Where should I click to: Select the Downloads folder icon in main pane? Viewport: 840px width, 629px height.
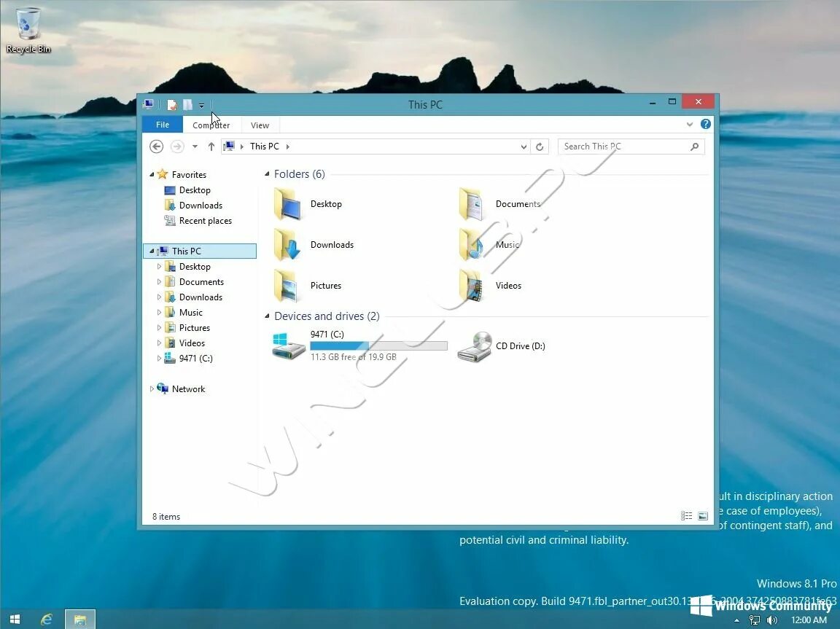[287, 245]
